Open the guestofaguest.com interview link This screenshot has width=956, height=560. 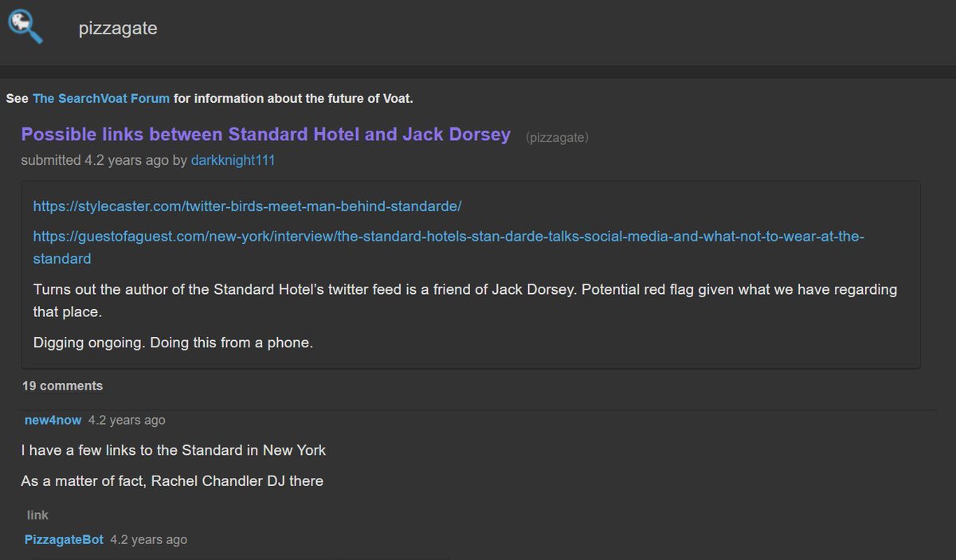(449, 248)
